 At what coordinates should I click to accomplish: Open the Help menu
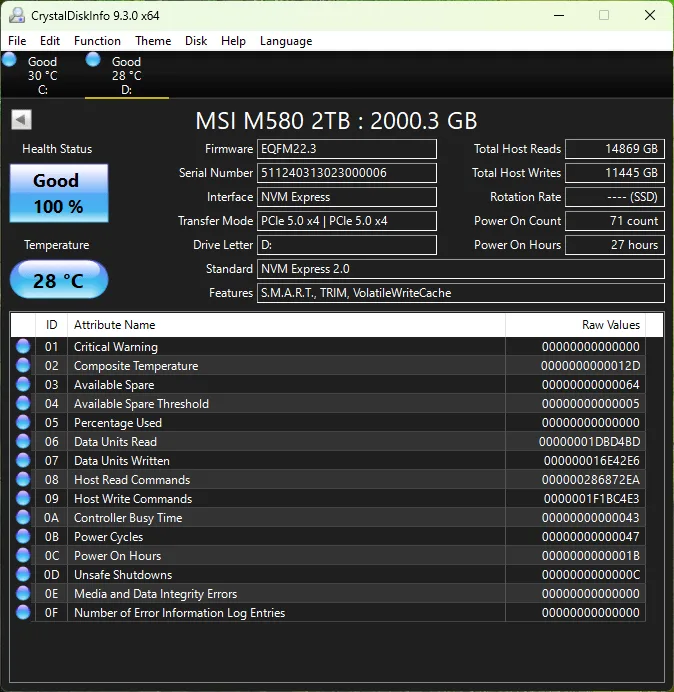233,41
